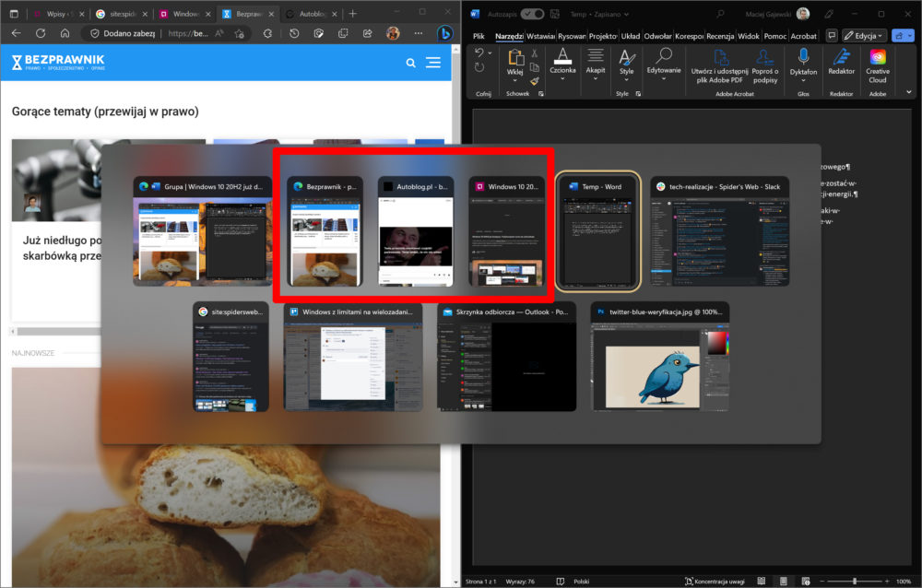This screenshot has height=588, width=922.
Task: Expand the Dyktafon dropdown arrow
Action: click(803, 80)
